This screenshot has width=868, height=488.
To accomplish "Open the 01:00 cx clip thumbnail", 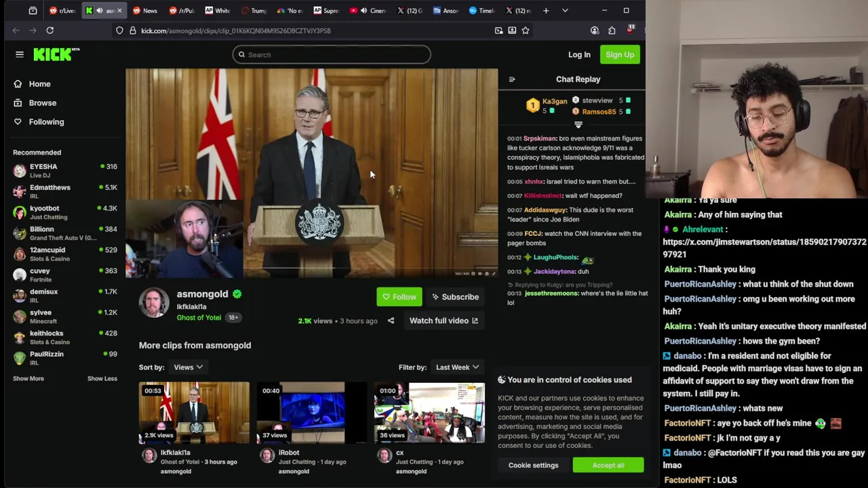I will (429, 413).
